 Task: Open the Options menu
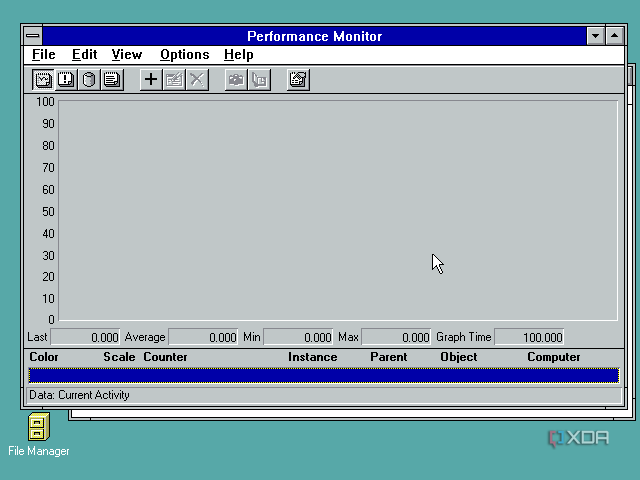click(x=184, y=55)
